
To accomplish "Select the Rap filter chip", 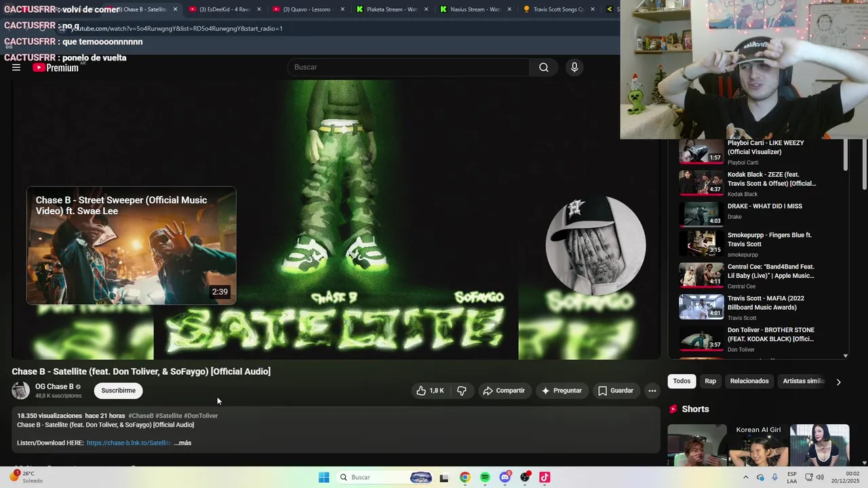I will pos(710,381).
